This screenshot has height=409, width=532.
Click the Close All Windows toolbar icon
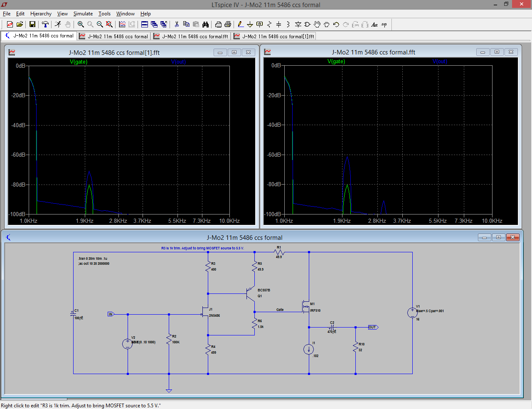164,25
